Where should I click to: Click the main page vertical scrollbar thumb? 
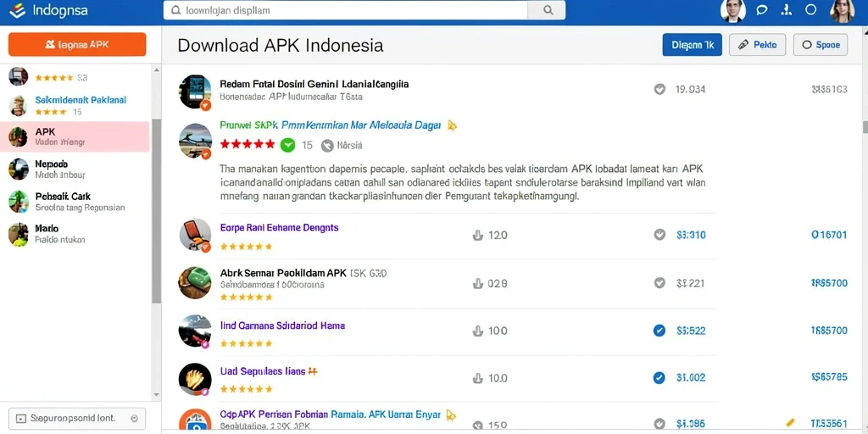pos(865,127)
